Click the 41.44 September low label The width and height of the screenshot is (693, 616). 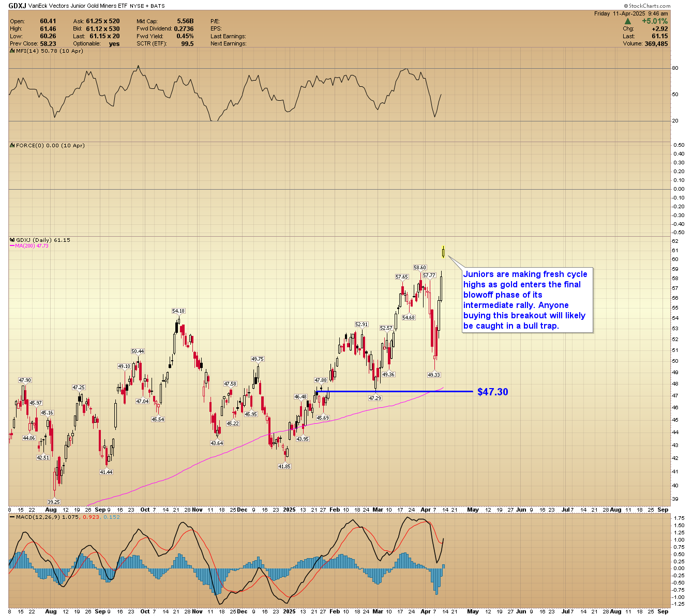coord(106,472)
